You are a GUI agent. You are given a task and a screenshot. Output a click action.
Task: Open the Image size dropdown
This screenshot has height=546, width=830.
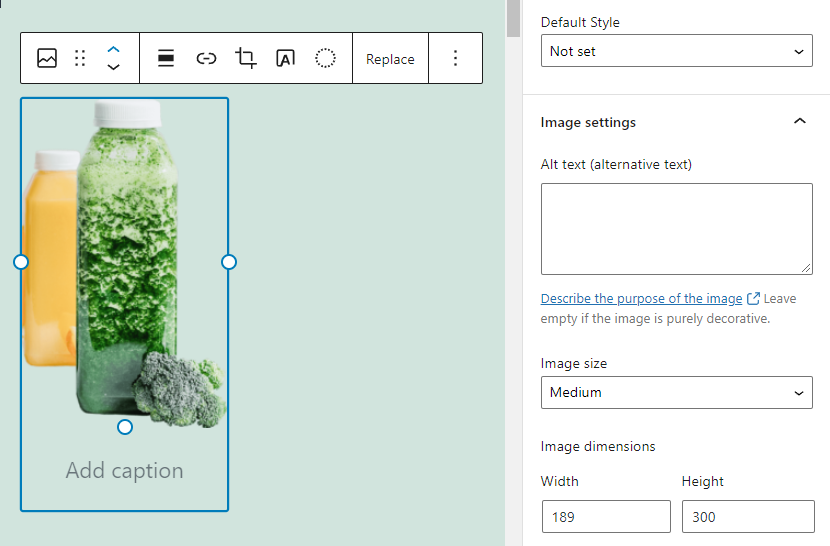click(x=676, y=393)
